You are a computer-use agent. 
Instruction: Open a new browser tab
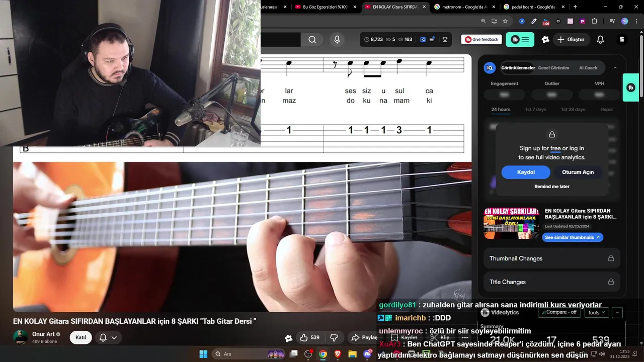[575, 7]
